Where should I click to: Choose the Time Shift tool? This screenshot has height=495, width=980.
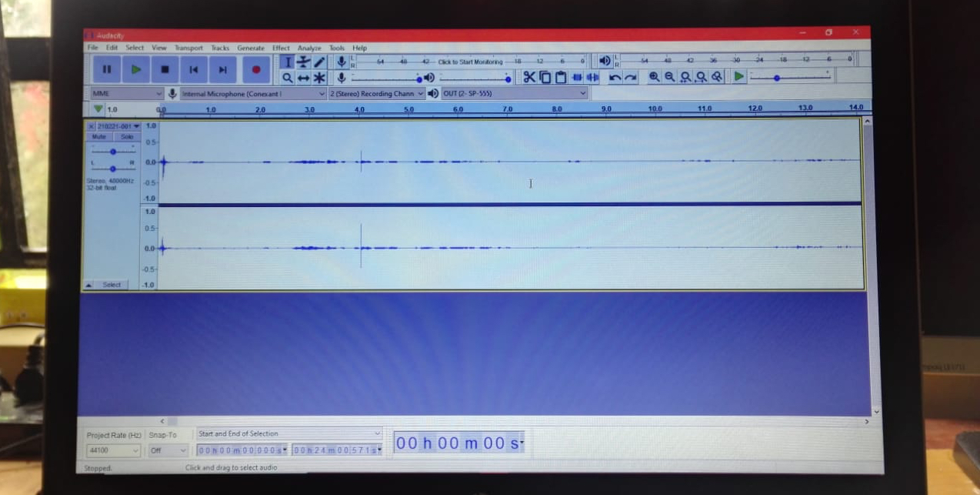[304, 78]
